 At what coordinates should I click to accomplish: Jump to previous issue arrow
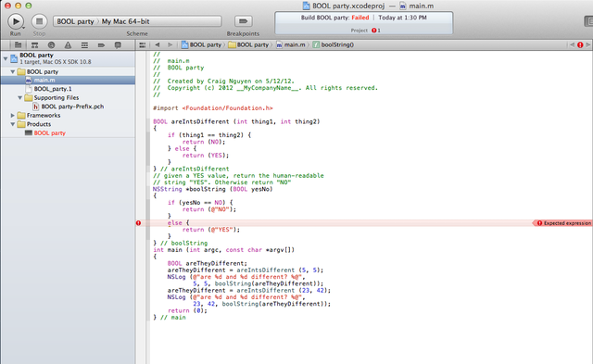[572, 44]
